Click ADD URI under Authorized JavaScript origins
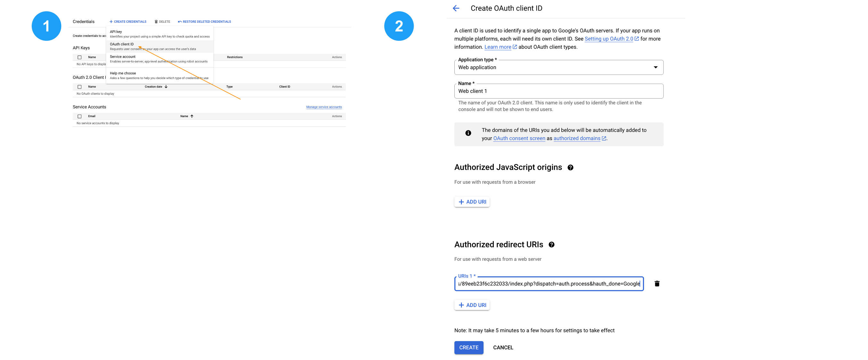The height and width of the screenshot is (360, 868). pyautogui.click(x=472, y=202)
